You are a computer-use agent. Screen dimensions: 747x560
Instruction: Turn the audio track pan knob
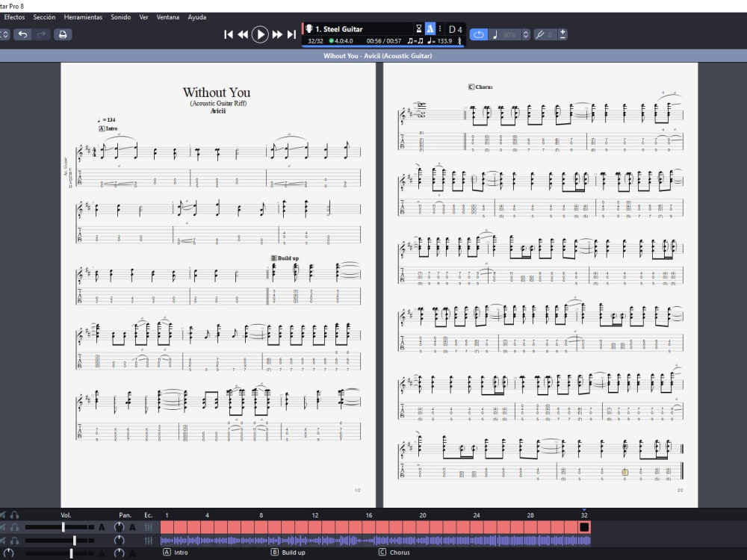119,540
